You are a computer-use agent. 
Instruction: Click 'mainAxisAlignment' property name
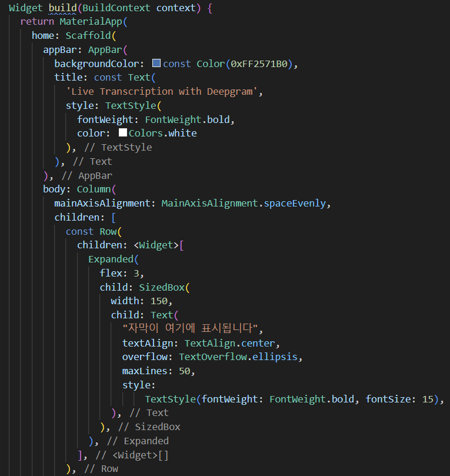(102, 203)
